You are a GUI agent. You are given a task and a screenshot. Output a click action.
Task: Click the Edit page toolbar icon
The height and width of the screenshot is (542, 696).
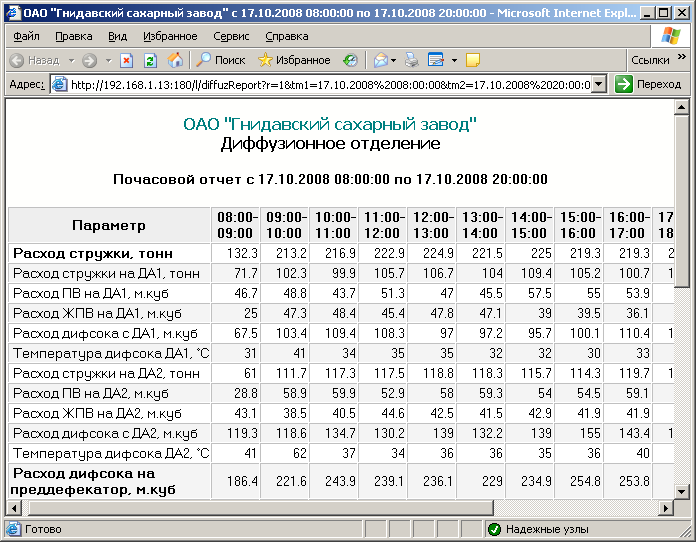[x=436, y=60]
